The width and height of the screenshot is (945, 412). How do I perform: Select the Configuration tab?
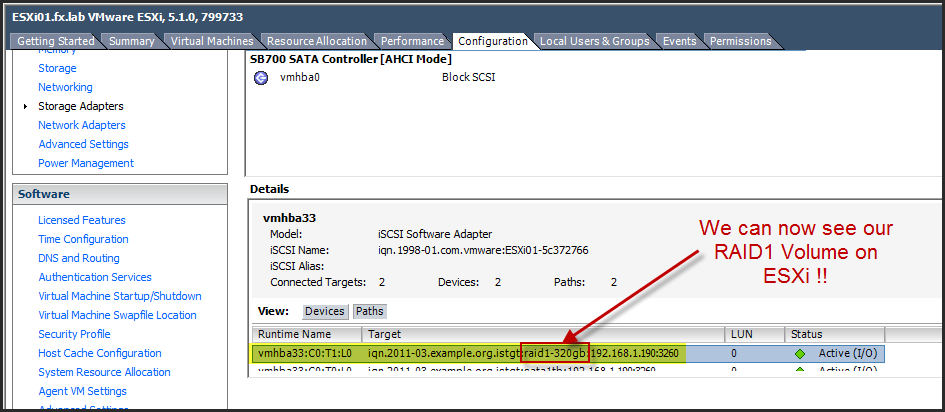[x=493, y=41]
